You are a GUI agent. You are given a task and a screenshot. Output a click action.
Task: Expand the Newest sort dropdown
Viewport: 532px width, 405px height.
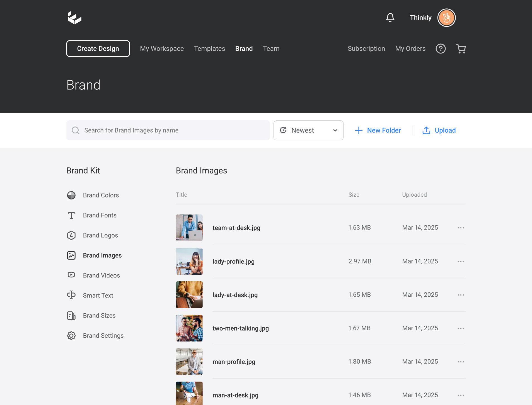coord(308,130)
